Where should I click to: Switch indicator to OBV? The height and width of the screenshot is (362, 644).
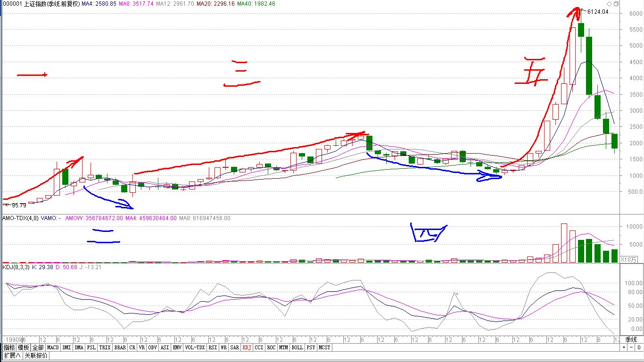tap(153, 347)
